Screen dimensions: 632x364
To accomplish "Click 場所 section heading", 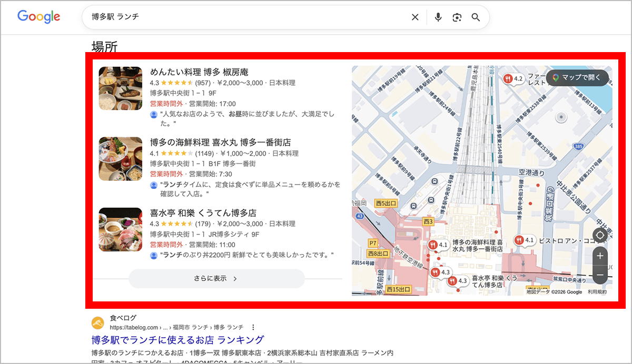I will (104, 46).
